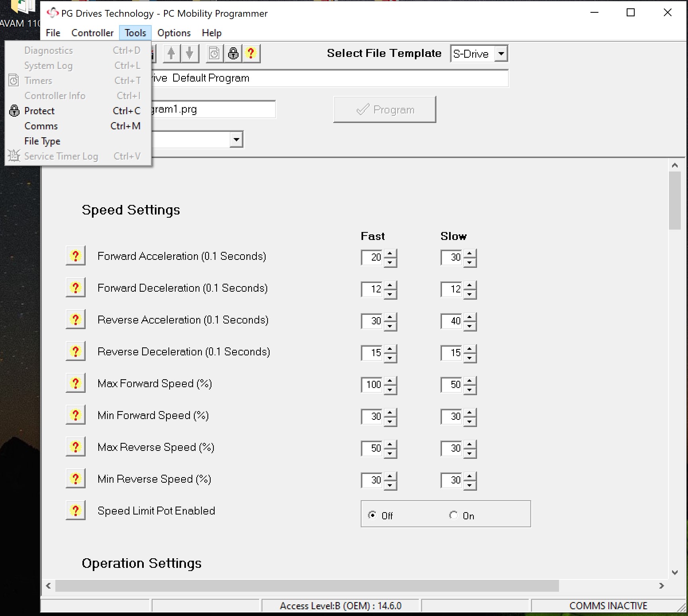Click the 'Max Forward Speed (%)' label
Image resolution: width=688 pixels, height=616 pixels.
point(155,384)
